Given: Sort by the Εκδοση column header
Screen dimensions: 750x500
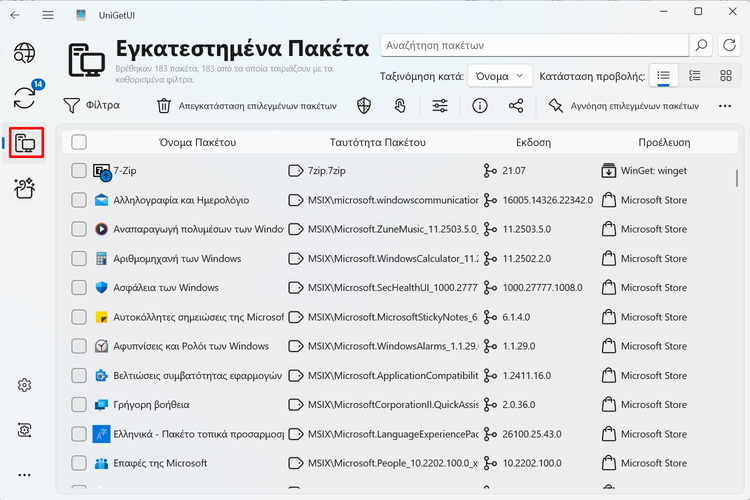Looking at the screenshot, I should [533, 143].
